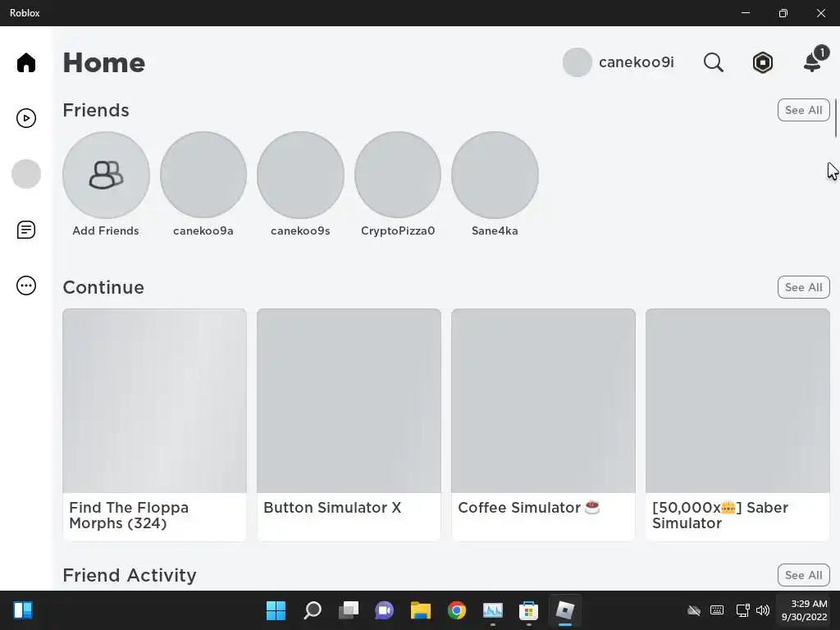Open the Avatar circle in the sidebar
Image resolution: width=840 pixels, height=630 pixels.
click(x=25, y=174)
